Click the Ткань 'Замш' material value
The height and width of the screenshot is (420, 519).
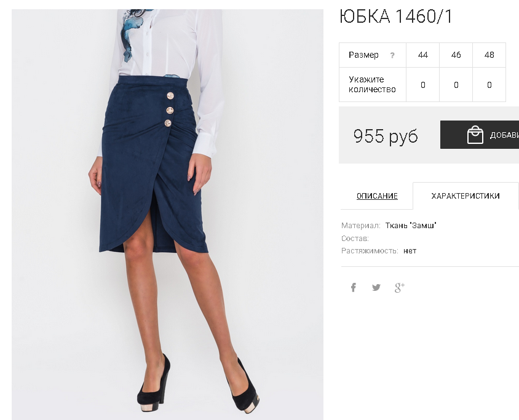coord(411,226)
